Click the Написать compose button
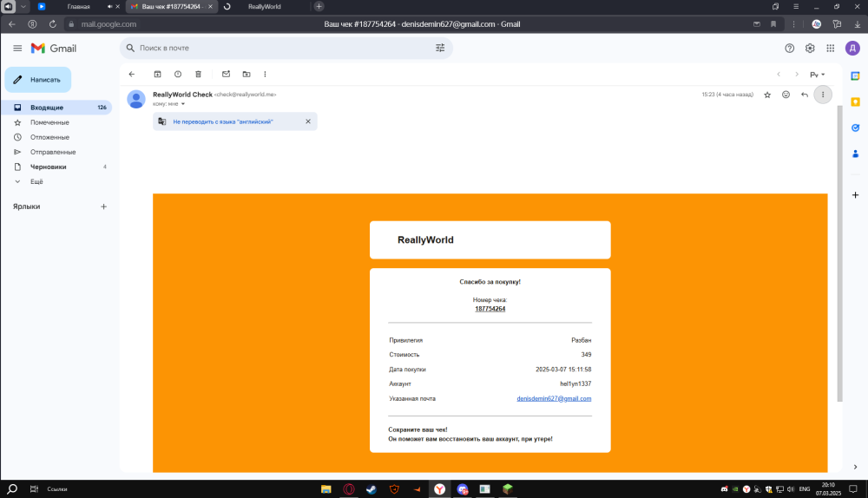Image resolution: width=868 pixels, height=498 pixels. click(x=37, y=80)
